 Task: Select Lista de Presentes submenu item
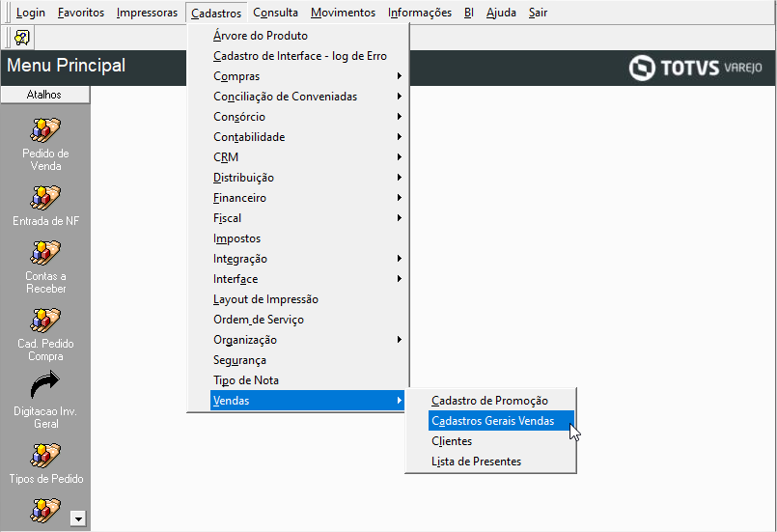coord(501,462)
